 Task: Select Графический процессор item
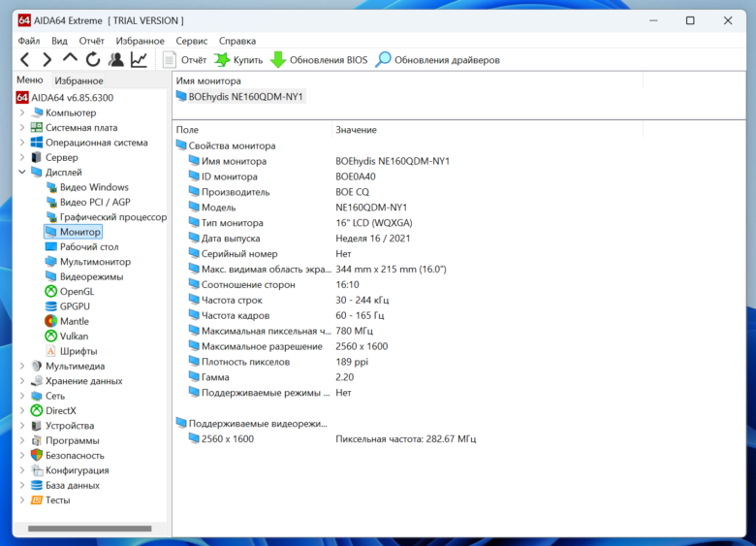[x=106, y=217]
